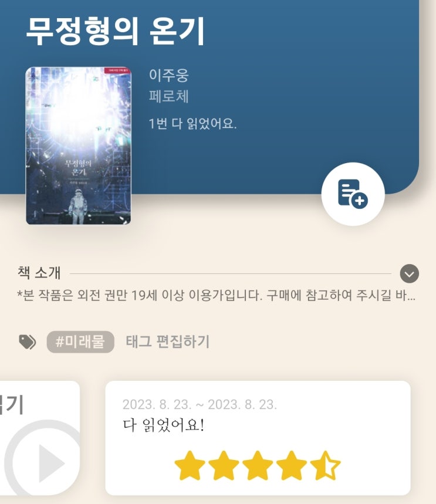Tap the half-filled fifth star
The image size is (436, 504).
(326, 465)
